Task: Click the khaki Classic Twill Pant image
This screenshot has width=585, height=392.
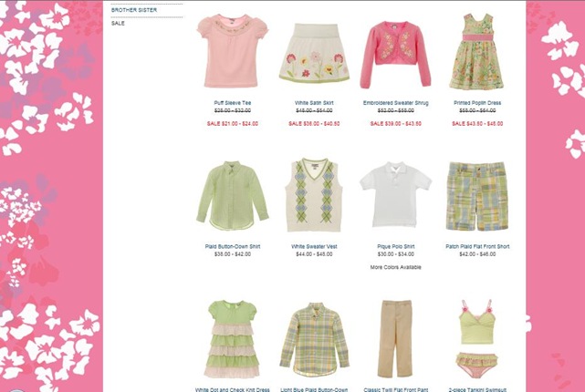Action: (x=395, y=339)
